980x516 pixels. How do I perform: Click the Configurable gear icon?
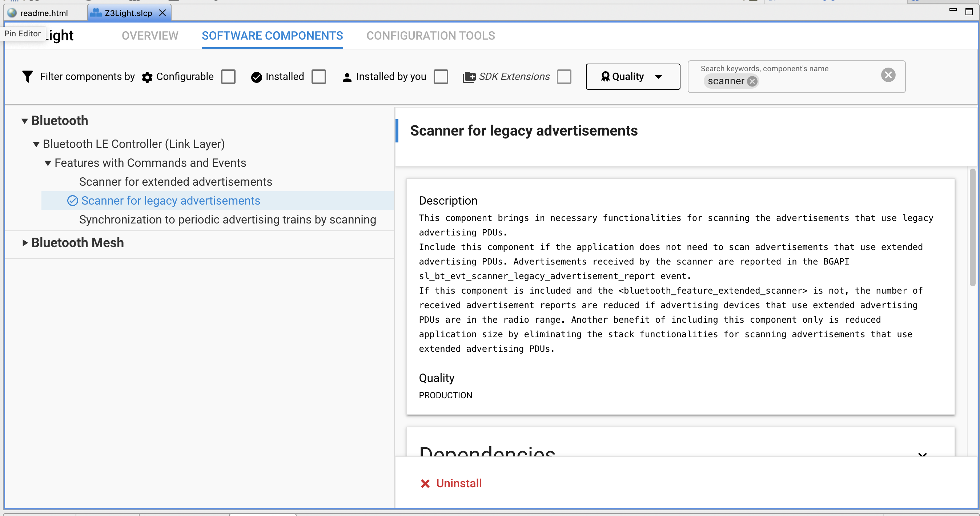[147, 77]
